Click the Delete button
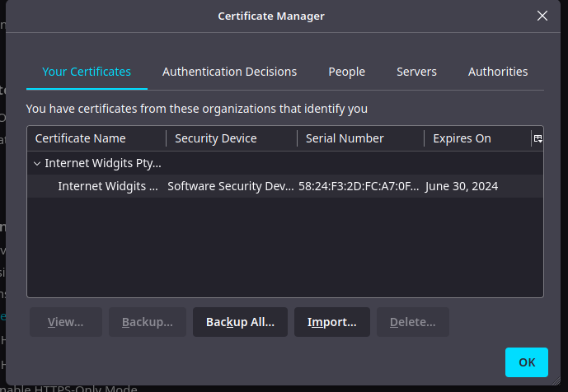This screenshot has height=392, width=568. 413,322
